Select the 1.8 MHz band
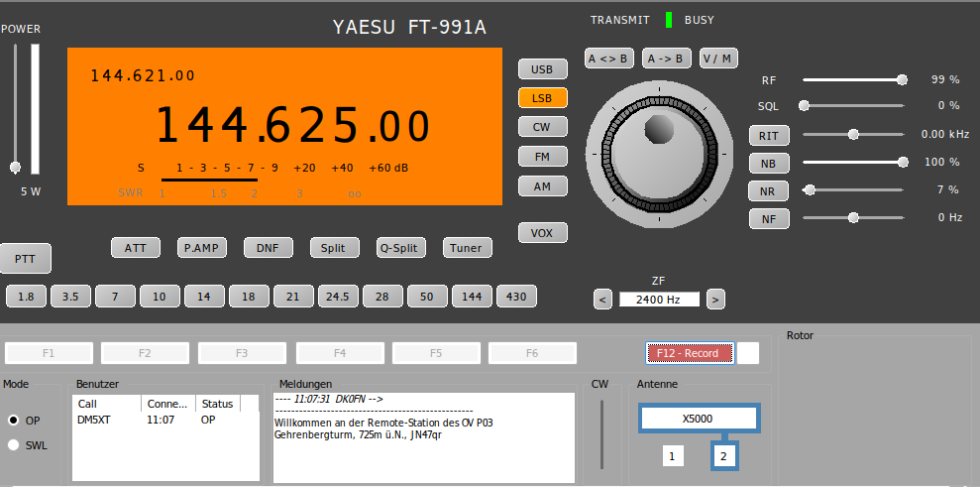980x487 pixels. click(x=26, y=297)
